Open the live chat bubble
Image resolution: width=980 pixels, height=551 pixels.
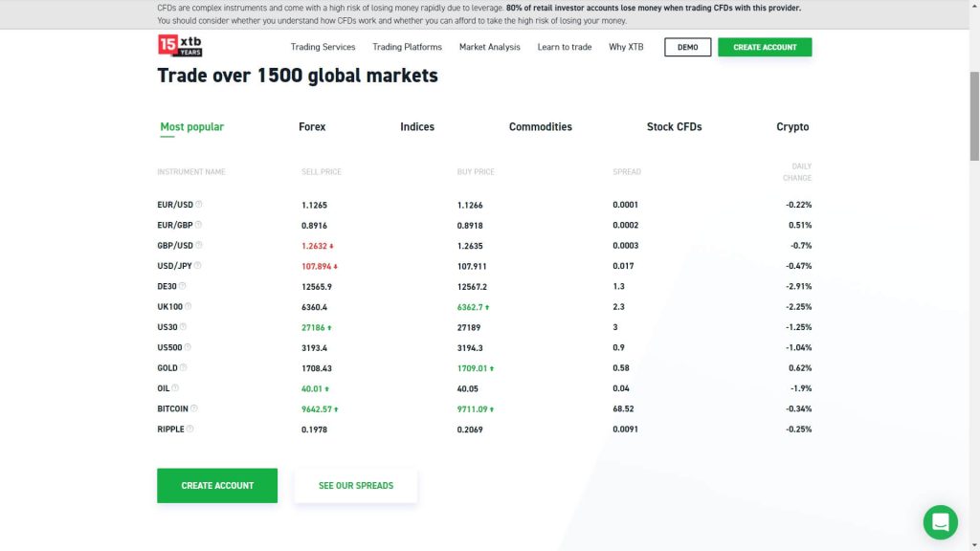pos(940,522)
